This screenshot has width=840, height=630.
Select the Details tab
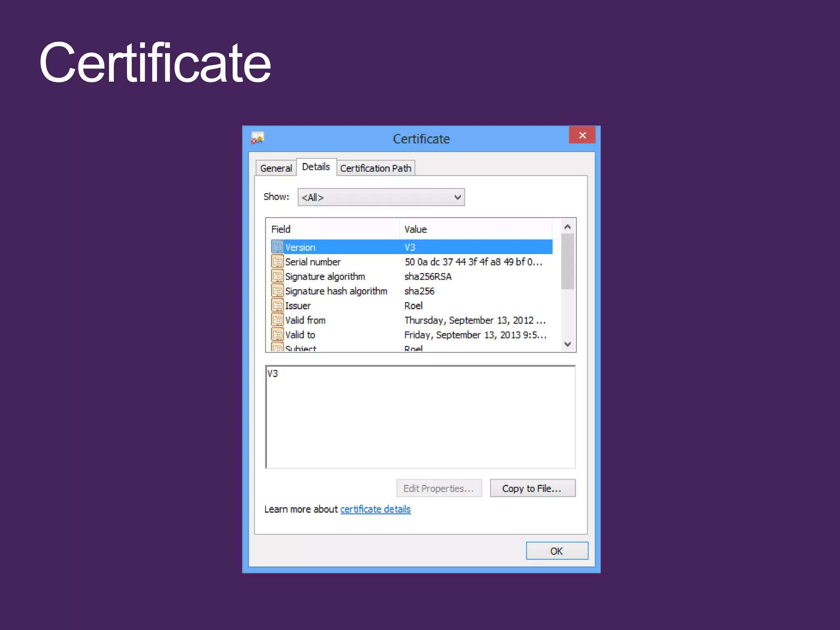tap(316, 167)
